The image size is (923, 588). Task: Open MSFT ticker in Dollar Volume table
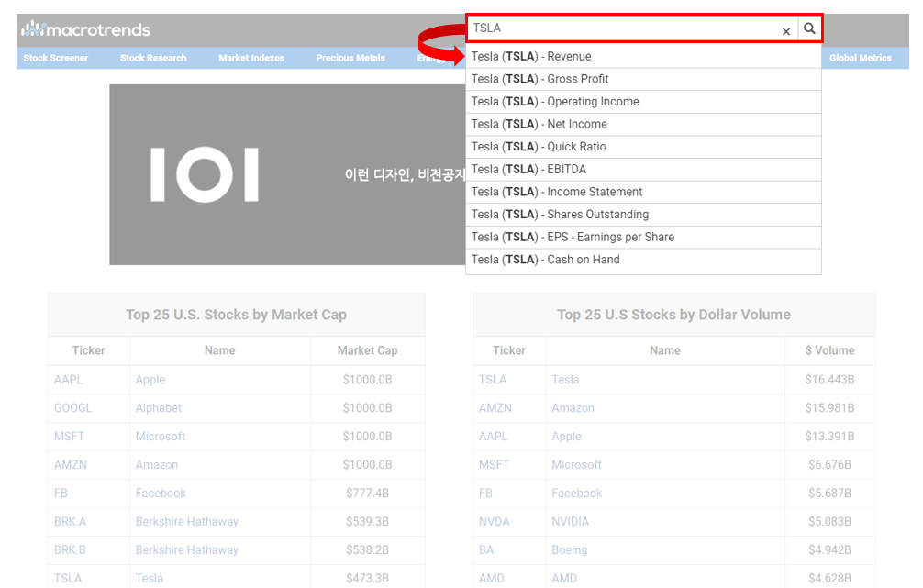[494, 465]
